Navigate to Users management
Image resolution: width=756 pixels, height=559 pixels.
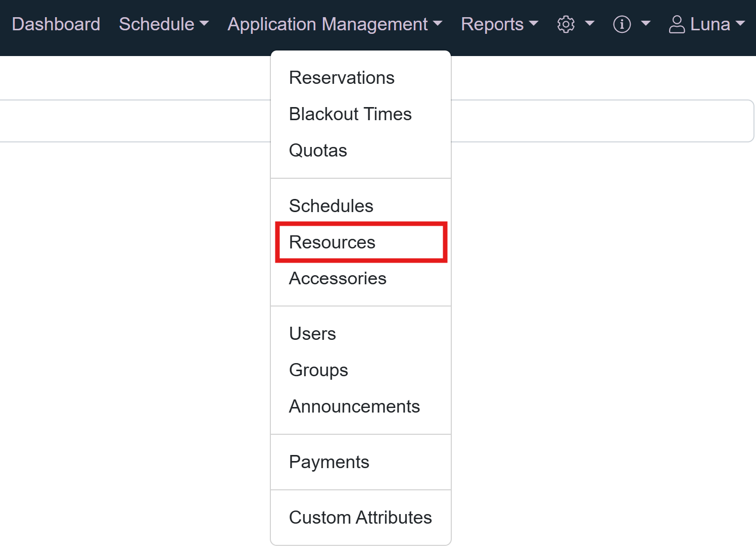click(x=312, y=334)
